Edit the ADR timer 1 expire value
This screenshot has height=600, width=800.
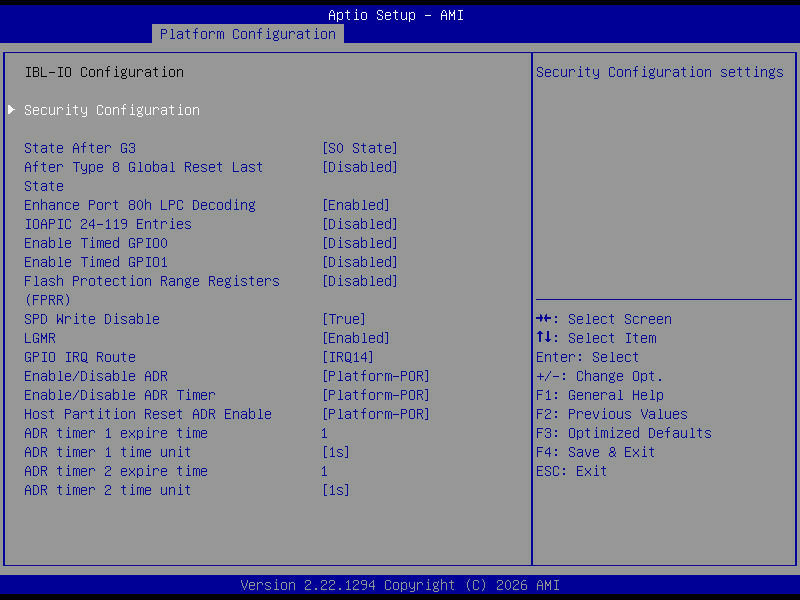pos(324,433)
